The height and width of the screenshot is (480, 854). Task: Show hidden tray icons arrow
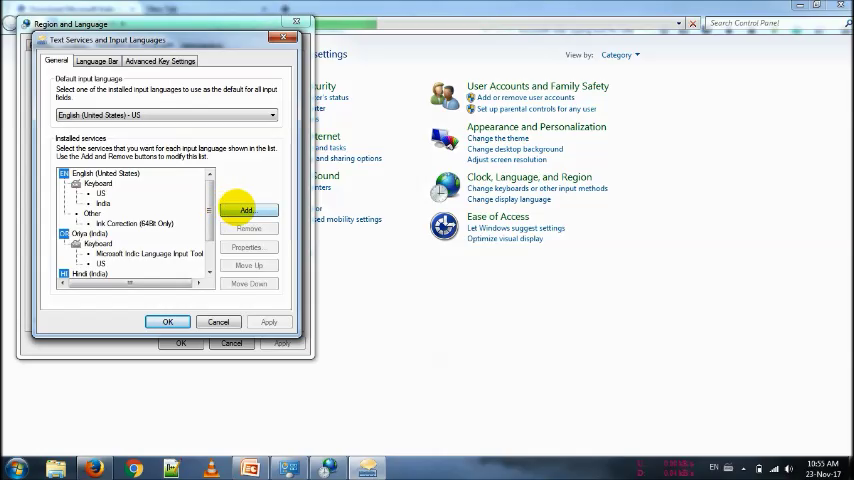[743, 469]
